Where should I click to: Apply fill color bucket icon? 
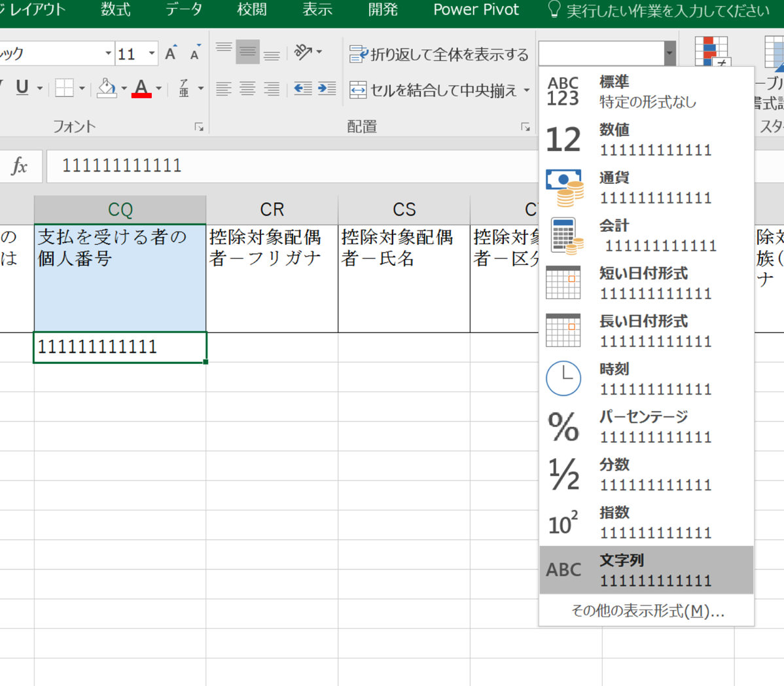(x=107, y=88)
